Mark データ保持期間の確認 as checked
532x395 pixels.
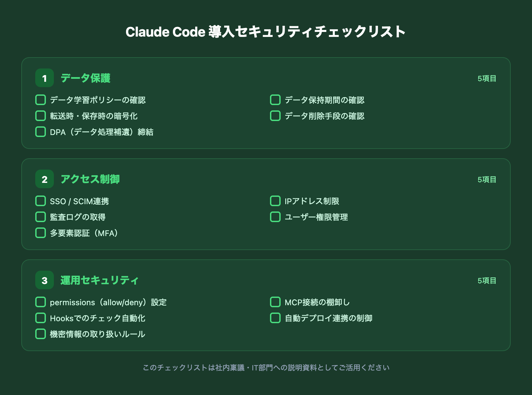pyautogui.click(x=275, y=100)
